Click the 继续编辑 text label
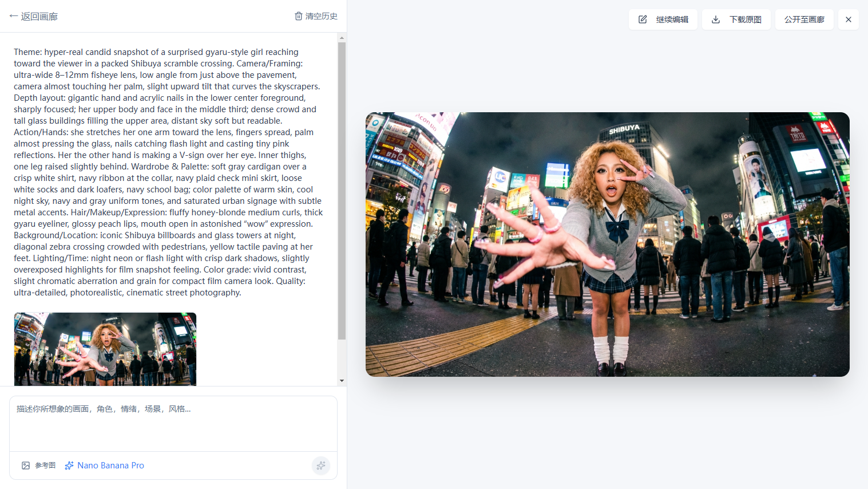The width and height of the screenshot is (868, 489). 672,19
